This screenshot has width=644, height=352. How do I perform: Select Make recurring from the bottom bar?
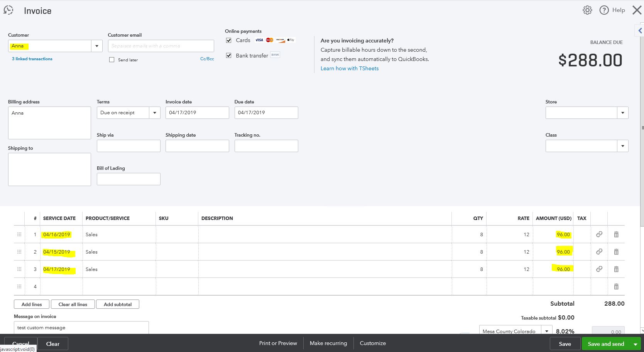(328, 343)
